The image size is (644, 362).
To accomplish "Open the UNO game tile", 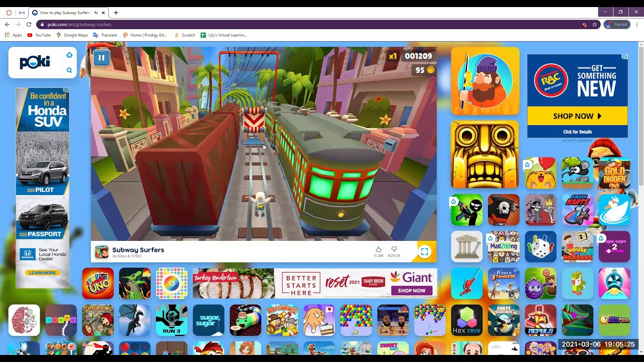I will (x=98, y=283).
